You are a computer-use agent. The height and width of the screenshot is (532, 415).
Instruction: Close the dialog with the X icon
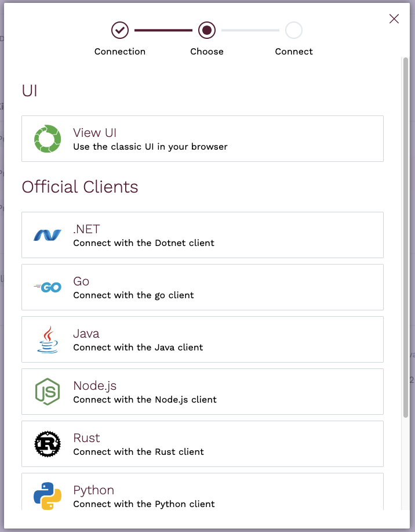(394, 19)
